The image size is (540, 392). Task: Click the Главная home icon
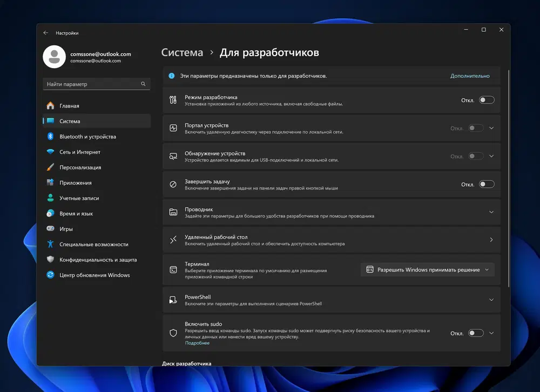tap(50, 106)
